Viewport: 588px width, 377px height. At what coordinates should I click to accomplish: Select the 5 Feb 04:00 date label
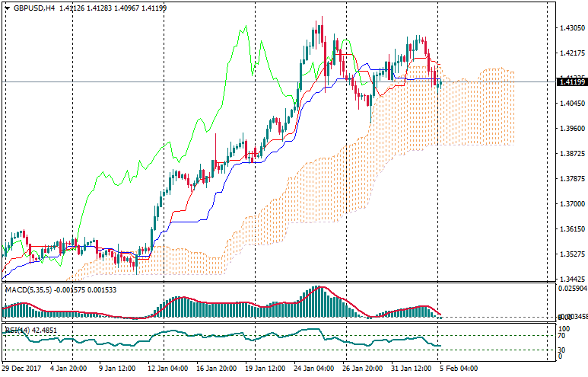[x=458, y=369]
